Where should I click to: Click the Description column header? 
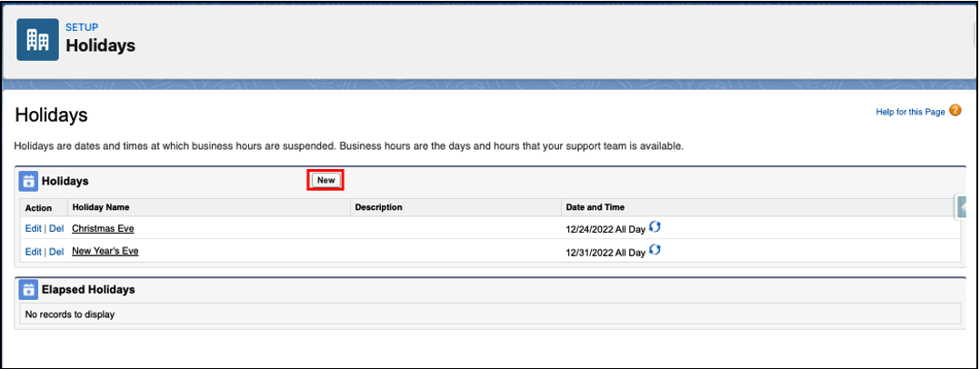click(378, 208)
